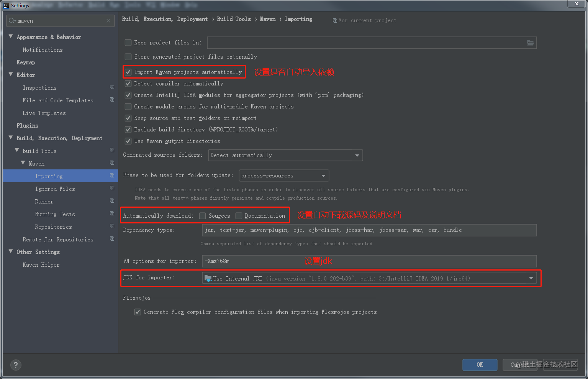Enable Keep project files in checkbox

(128, 43)
